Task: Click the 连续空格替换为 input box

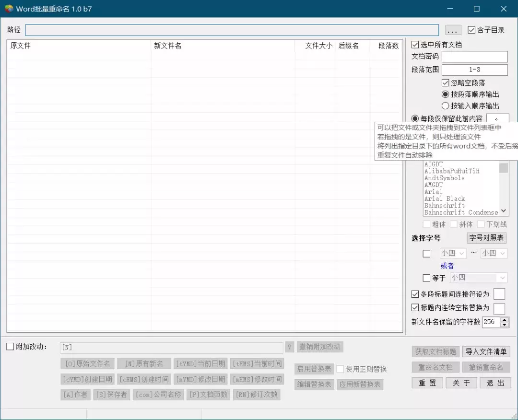Action: [x=499, y=309]
